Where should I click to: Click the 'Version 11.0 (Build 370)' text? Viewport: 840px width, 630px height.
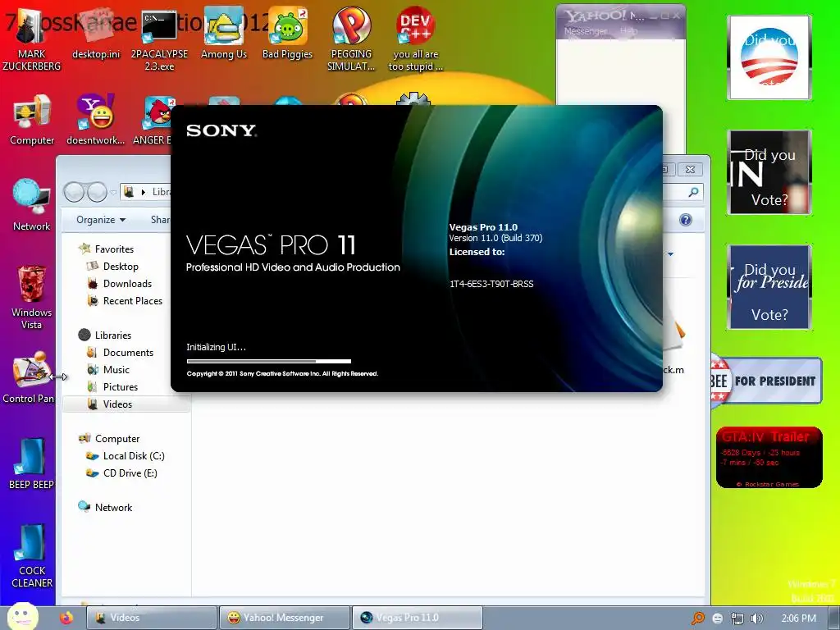click(x=495, y=238)
